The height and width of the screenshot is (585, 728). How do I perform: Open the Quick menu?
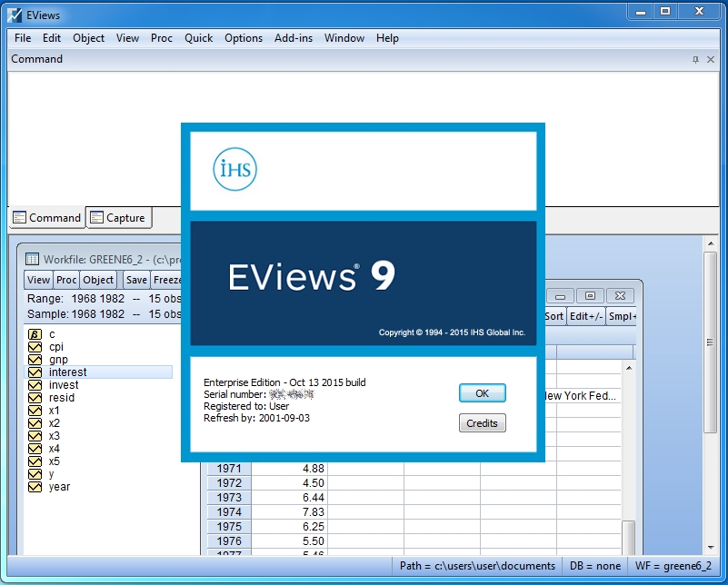tap(199, 38)
